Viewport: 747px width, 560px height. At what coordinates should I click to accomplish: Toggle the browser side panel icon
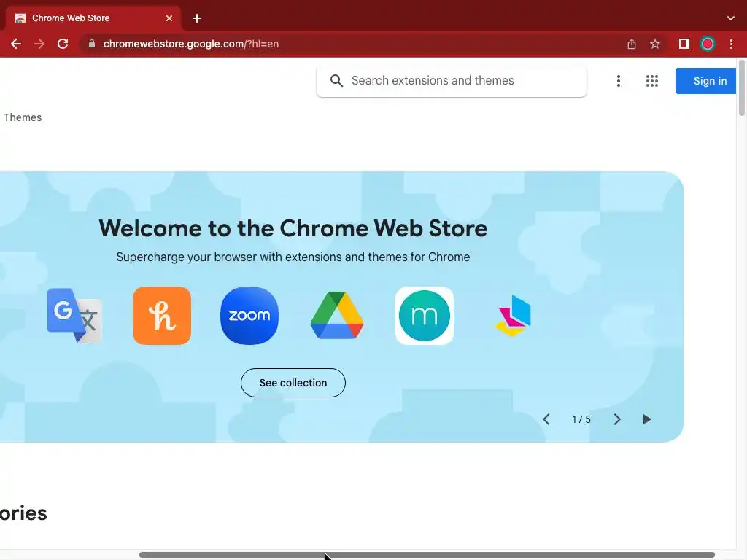tap(684, 44)
